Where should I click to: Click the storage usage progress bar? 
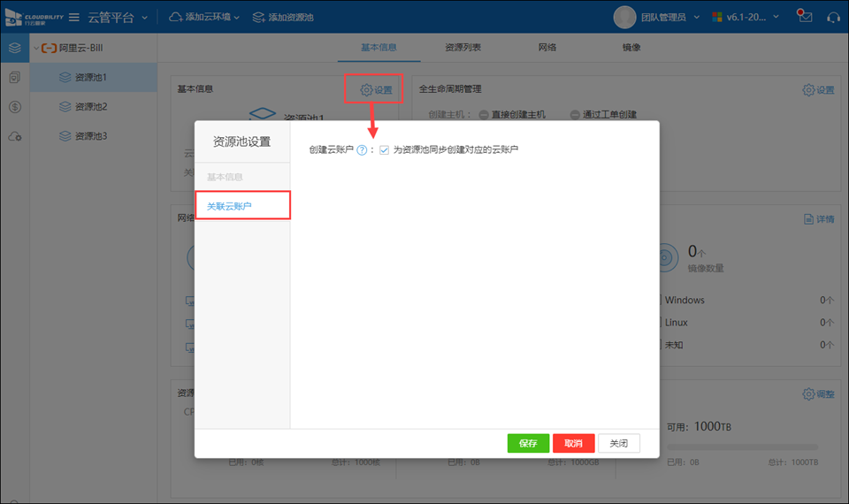pos(742,447)
